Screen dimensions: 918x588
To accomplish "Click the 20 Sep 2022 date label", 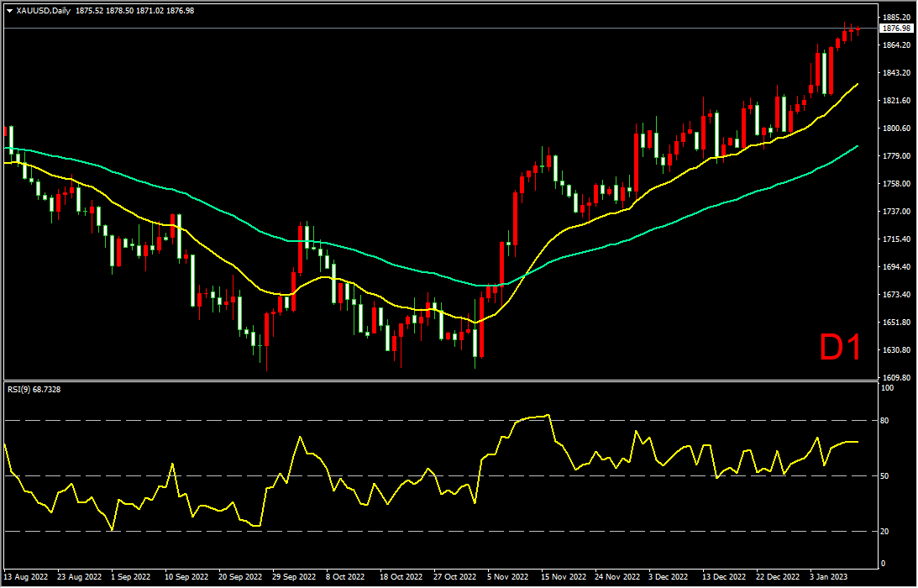I will point(242,576).
